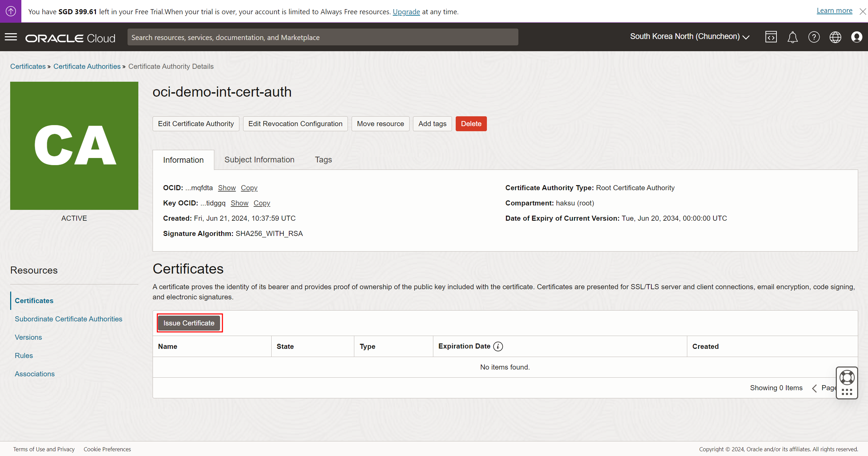Open the life ring support widget
The height and width of the screenshot is (456, 868).
click(847, 377)
